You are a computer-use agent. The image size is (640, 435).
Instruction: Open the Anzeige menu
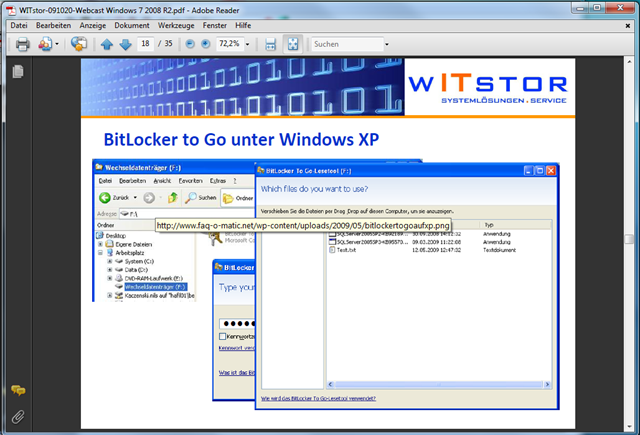point(93,25)
